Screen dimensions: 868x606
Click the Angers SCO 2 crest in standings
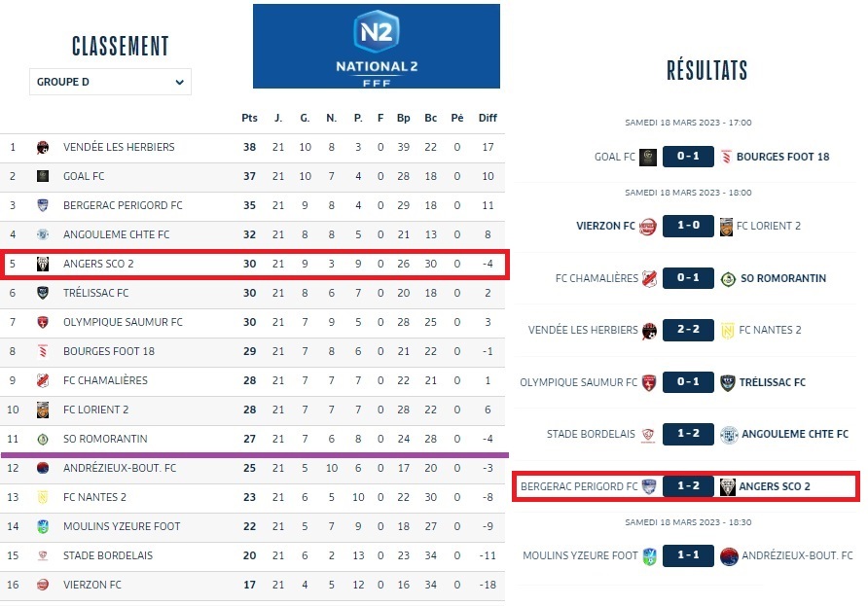[43, 265]
